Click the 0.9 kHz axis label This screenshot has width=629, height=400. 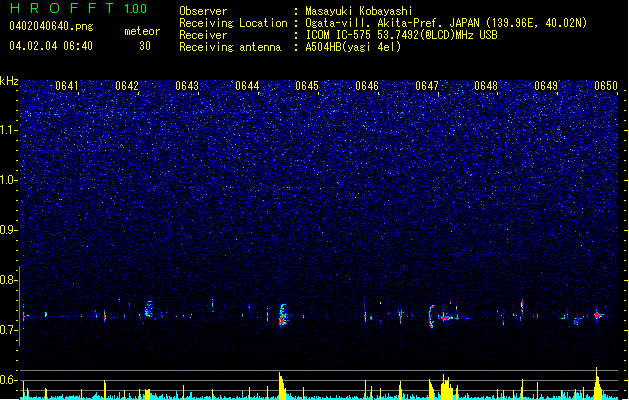point(9,230)
